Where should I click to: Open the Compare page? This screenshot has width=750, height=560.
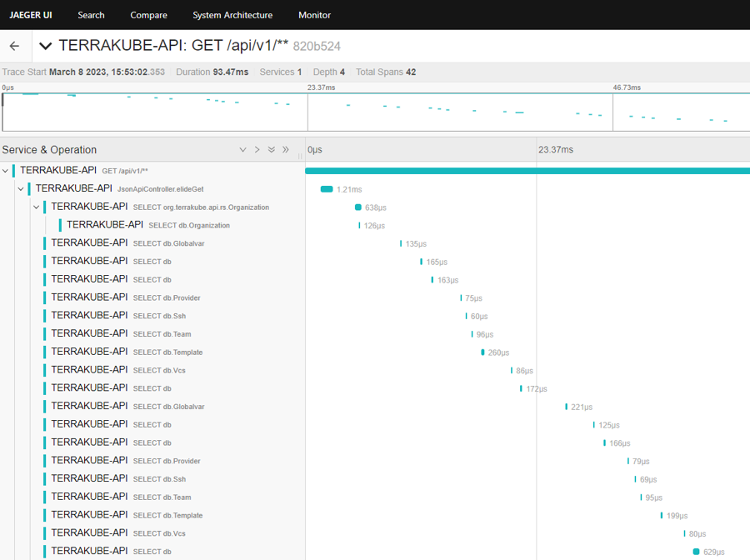(x=148, y=15)
